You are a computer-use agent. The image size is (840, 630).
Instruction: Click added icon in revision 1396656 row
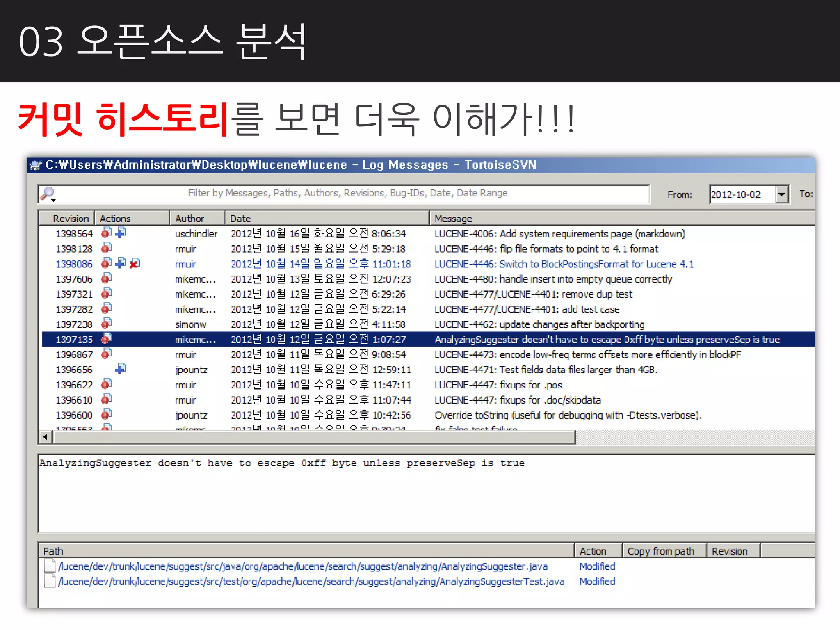click(121, 369)
